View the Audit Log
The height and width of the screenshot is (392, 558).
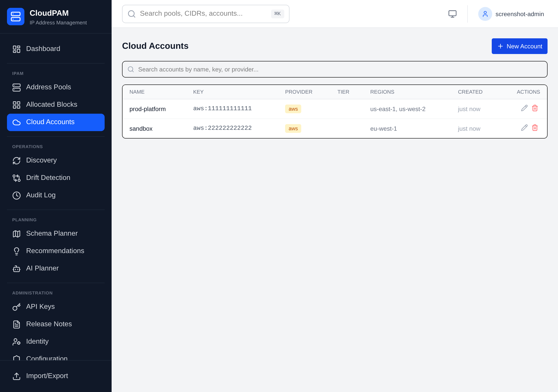56,195
